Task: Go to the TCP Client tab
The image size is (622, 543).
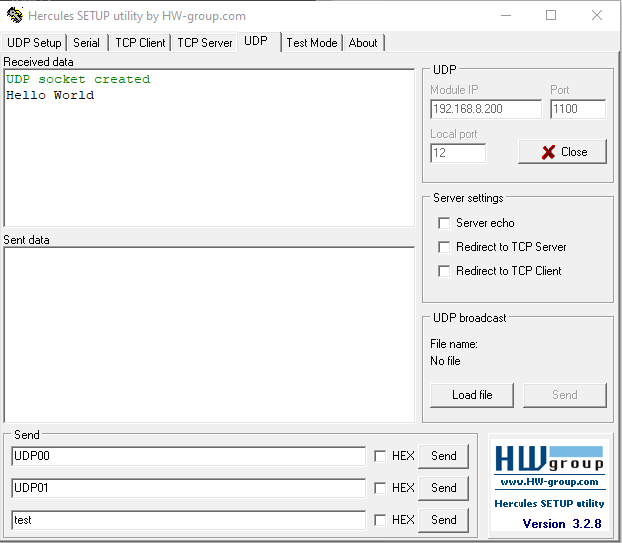Action: (140, 43)
